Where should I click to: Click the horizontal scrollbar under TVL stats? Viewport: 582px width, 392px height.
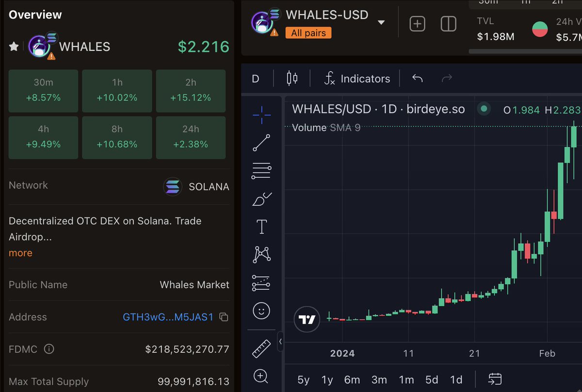(x=525, y=51)
